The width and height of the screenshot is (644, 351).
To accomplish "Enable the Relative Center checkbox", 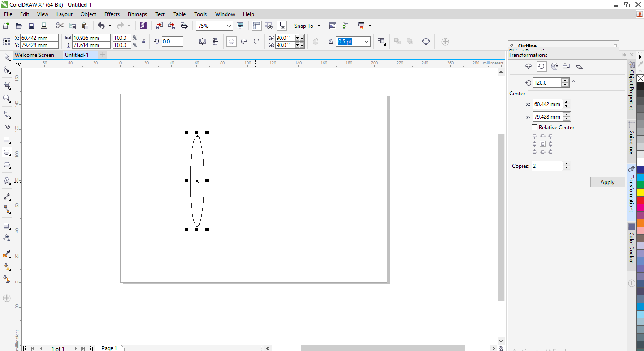I will 534,128.
